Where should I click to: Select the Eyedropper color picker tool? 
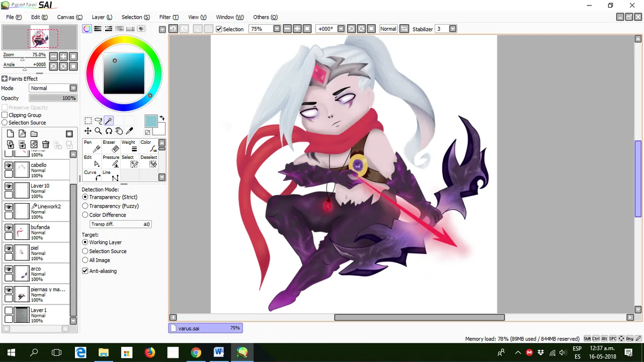[129, 131]
